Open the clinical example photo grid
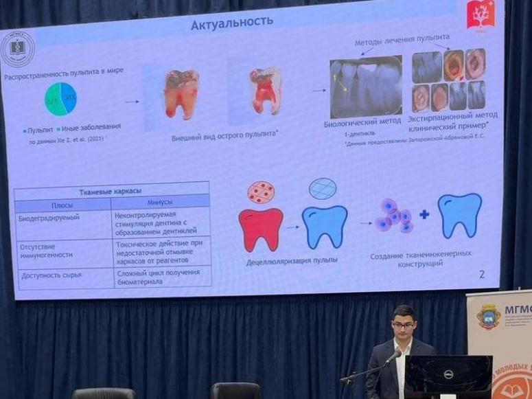Viewport: 532px width, 399px height. coord(449,79)
